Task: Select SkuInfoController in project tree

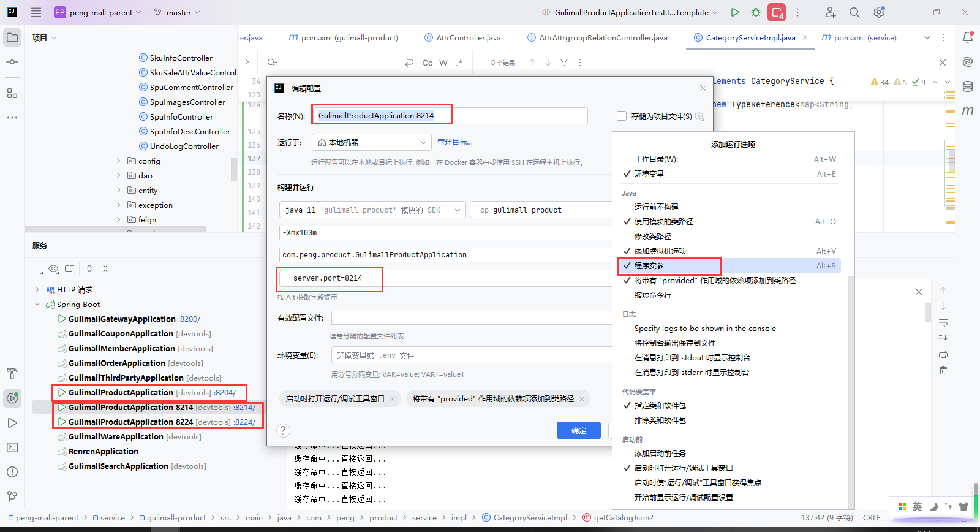Action: (x=181, y=58)
